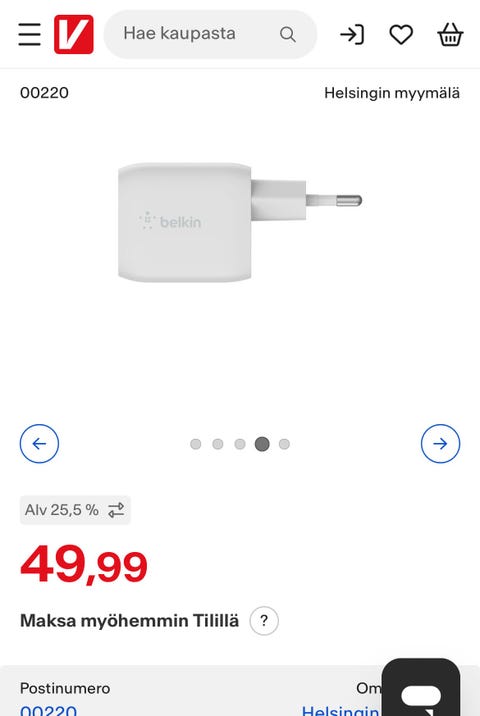Toggle the Alv 25,5 % tax display
Screen dimensions: 480x716
point(75,510)
